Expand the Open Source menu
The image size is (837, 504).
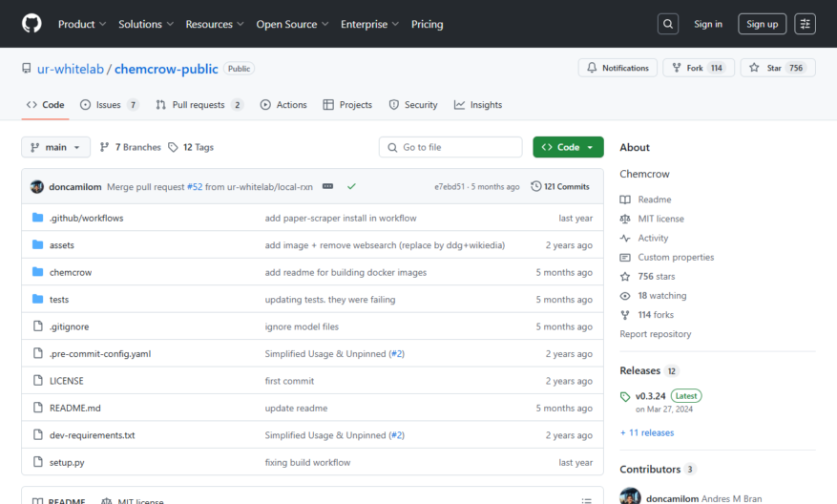[x=292, y=24]
